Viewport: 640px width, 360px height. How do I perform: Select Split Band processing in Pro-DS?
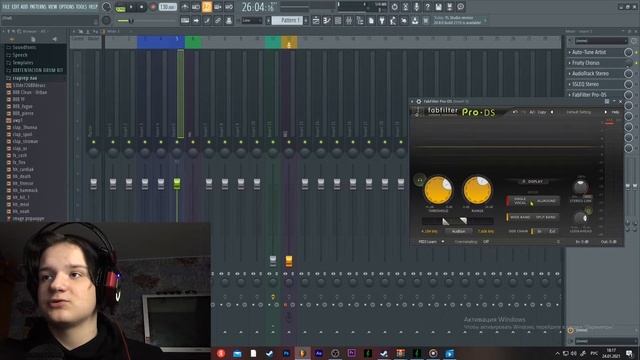click(x=546, y=217)
